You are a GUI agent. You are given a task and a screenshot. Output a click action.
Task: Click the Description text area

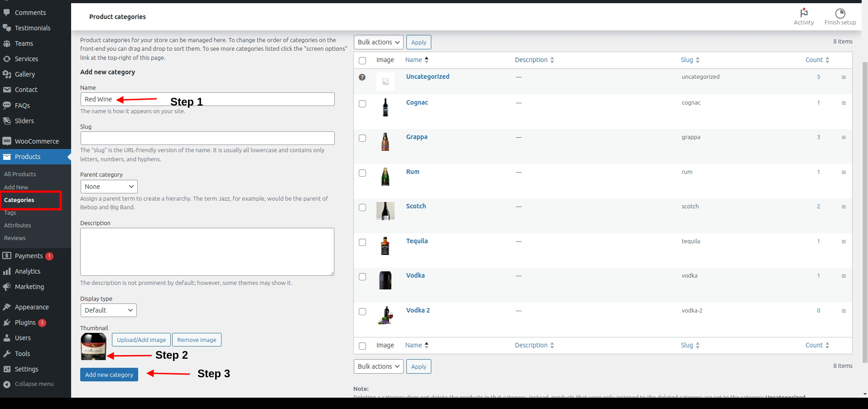tap(207, 252)
